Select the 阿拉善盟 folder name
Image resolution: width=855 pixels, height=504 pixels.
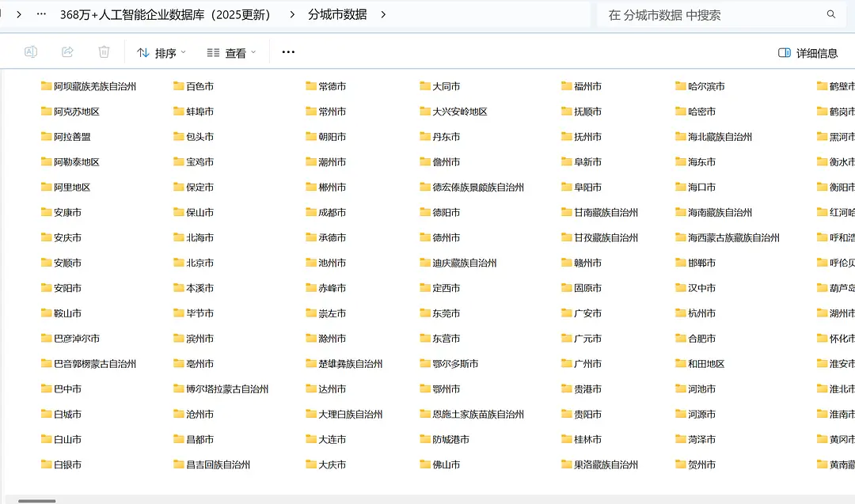pyautogui.click(x=73, y=137)
